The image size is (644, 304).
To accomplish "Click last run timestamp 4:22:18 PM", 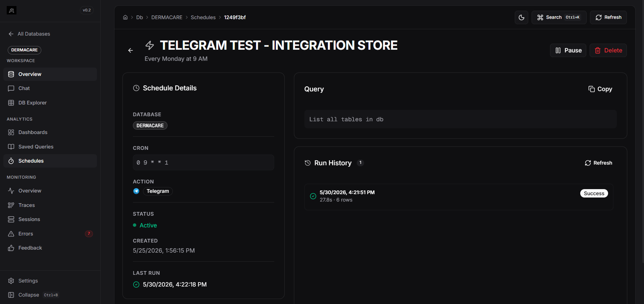I will tap(175, 285).
